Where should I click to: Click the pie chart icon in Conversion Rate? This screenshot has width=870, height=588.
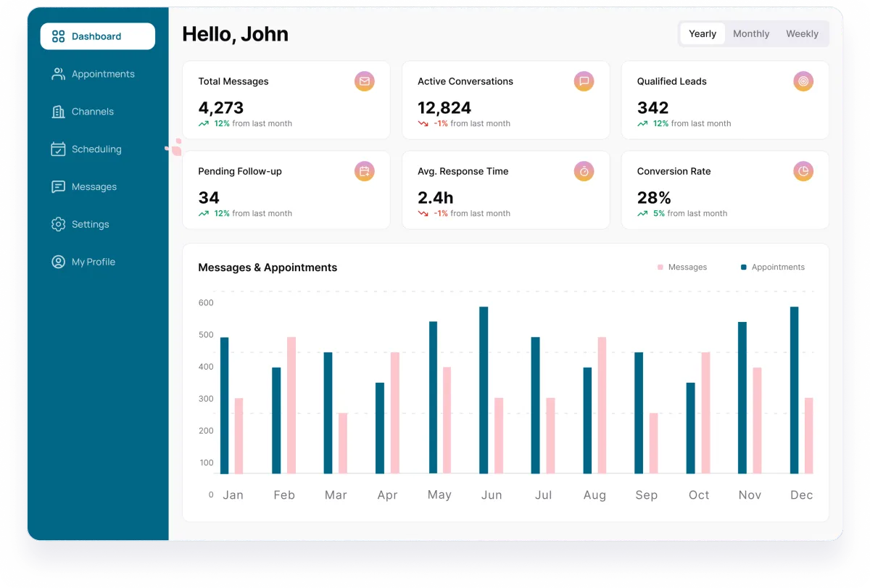pyautogui.click(x=803, y=171)
